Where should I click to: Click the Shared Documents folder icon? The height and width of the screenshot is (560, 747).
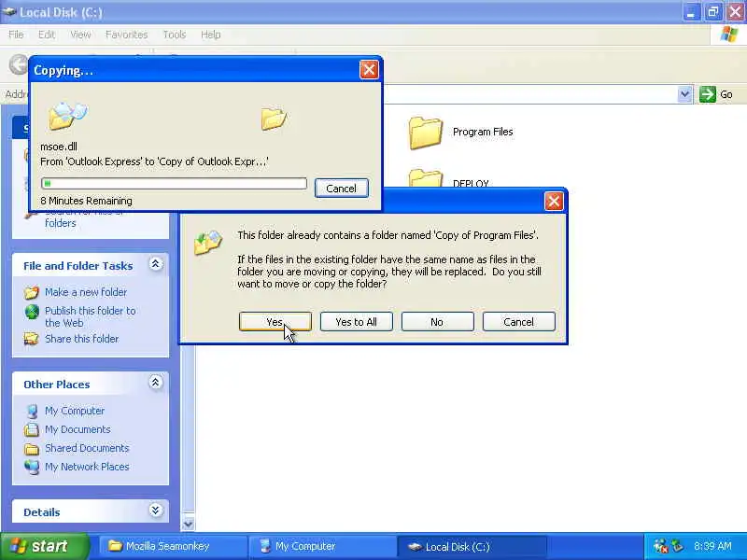tap(32, 449)
